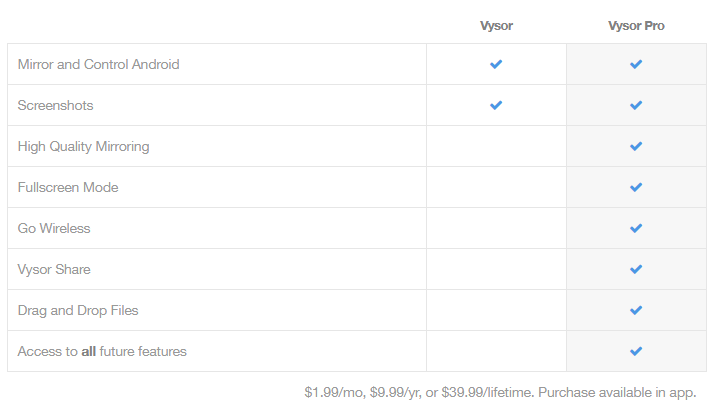Click the Fullscreen Mode checkmark under Vysor Pro
Viewport: 715px width, 403px height.
click(636, 187)
